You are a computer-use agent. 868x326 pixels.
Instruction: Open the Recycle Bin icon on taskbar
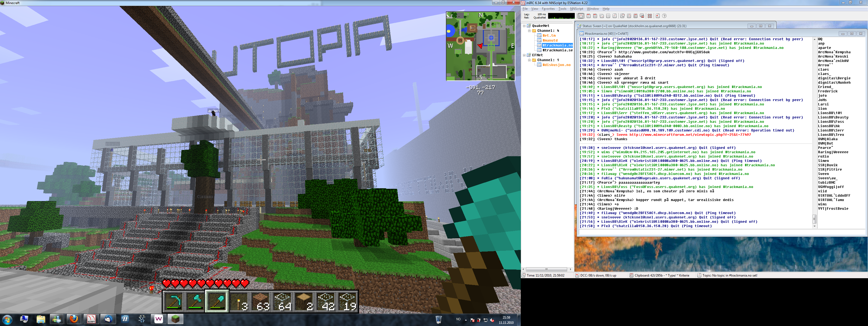pyautogui.click(x=438, y=319)
